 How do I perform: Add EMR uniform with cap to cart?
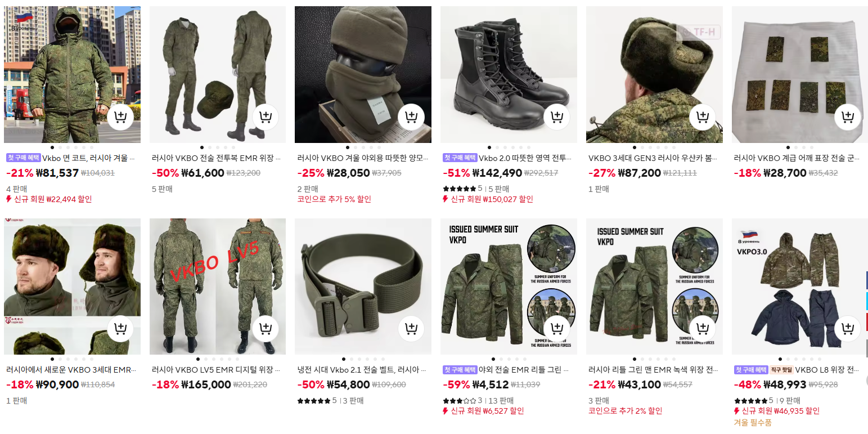(x=266, y=117)
